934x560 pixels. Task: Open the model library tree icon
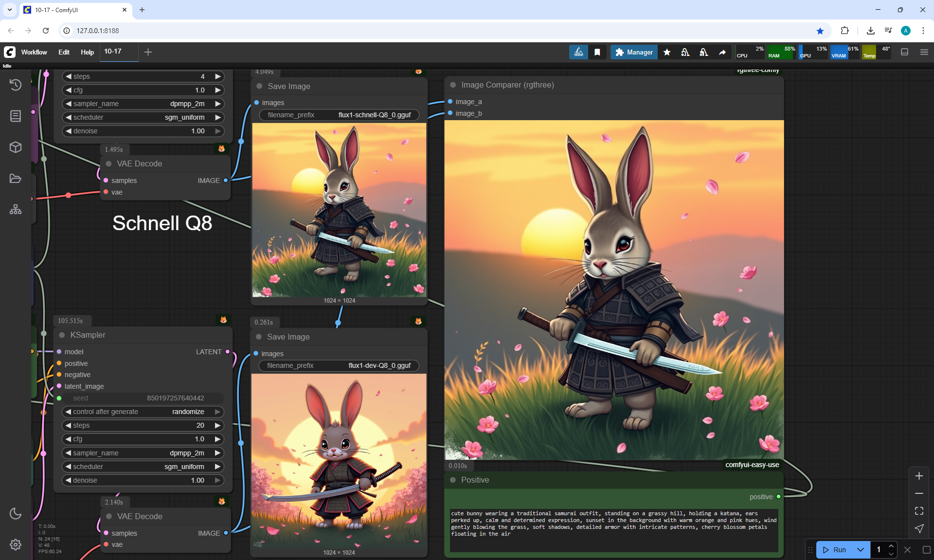[x=16, y=210]
